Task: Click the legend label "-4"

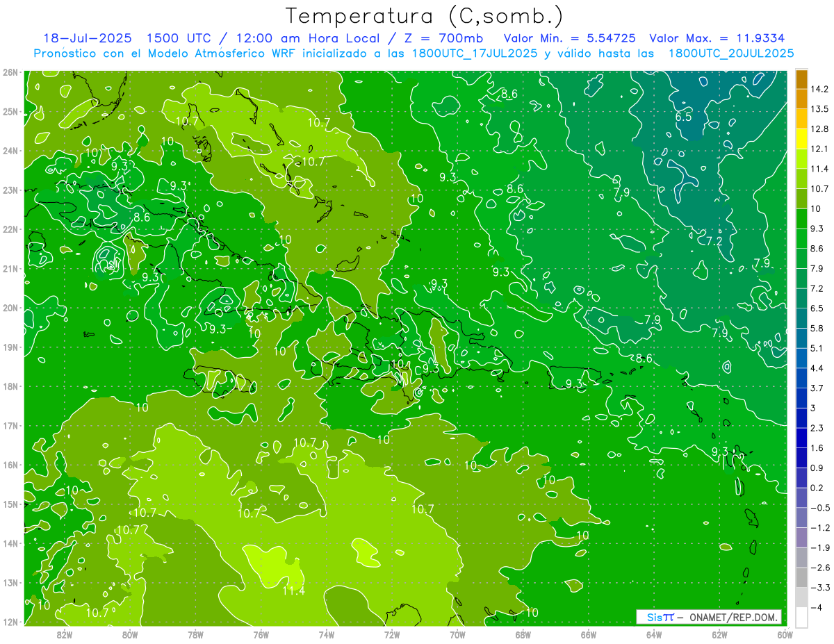Action: 817,607
